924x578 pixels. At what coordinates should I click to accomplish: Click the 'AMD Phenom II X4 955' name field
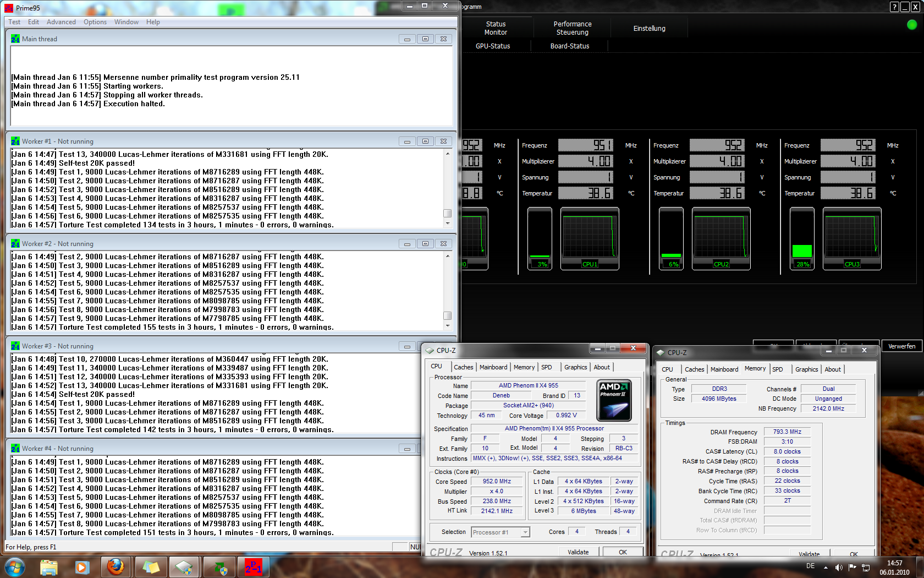pos(528,385)
